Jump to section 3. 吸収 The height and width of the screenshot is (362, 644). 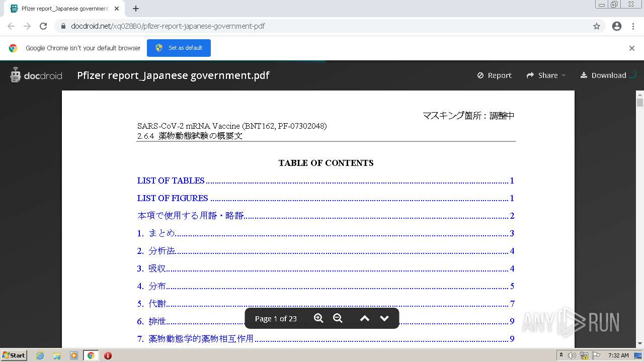326,268
